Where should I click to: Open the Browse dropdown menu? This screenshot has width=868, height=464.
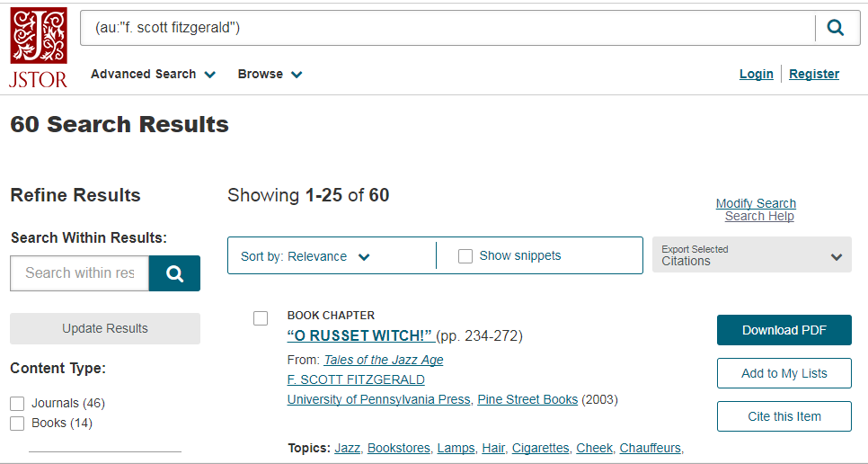pos(270,75)
